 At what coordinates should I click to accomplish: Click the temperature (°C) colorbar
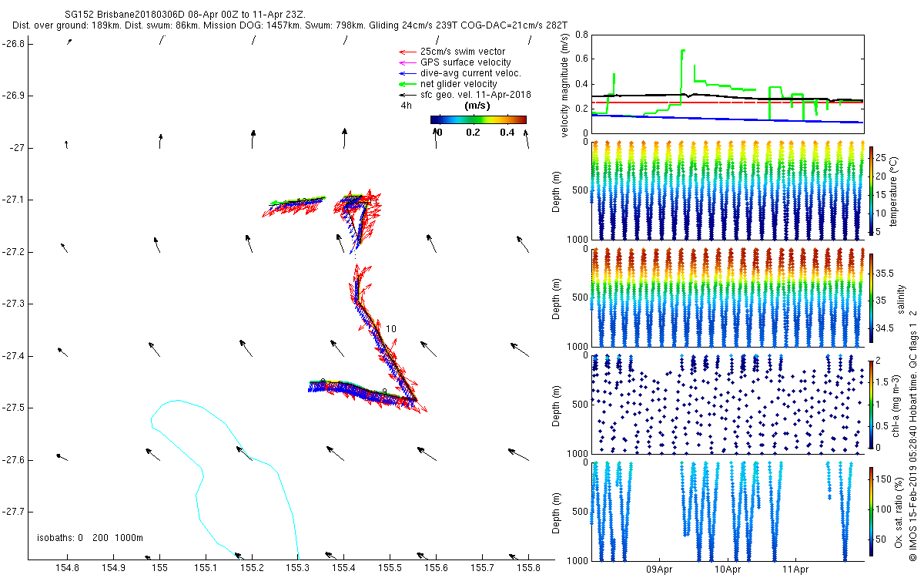coord(871,192)
